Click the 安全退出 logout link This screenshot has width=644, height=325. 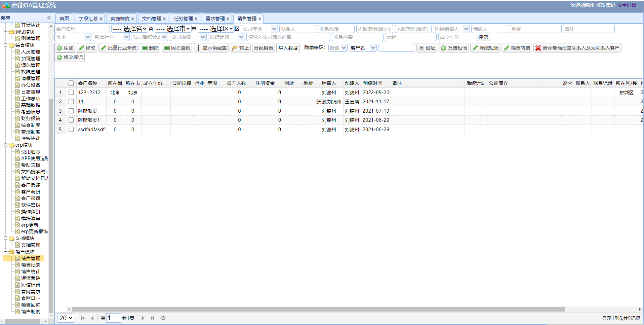(x=627, y=5)
